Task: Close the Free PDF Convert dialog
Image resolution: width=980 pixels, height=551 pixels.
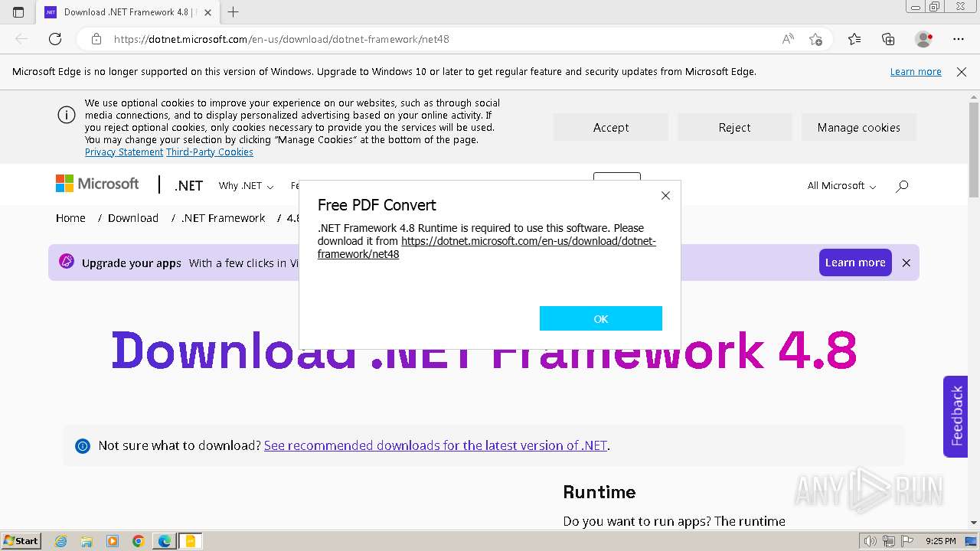Action: [x=665, y=196]
